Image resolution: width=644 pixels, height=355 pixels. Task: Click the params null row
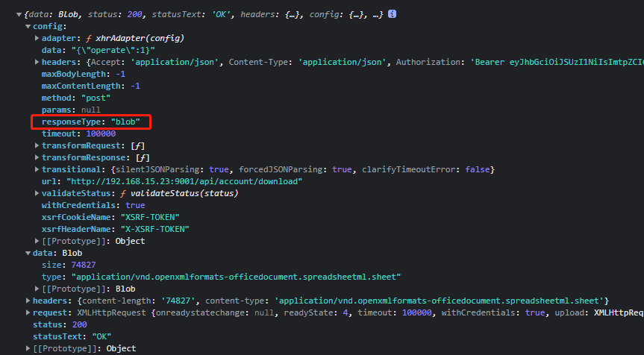point(71,110)
